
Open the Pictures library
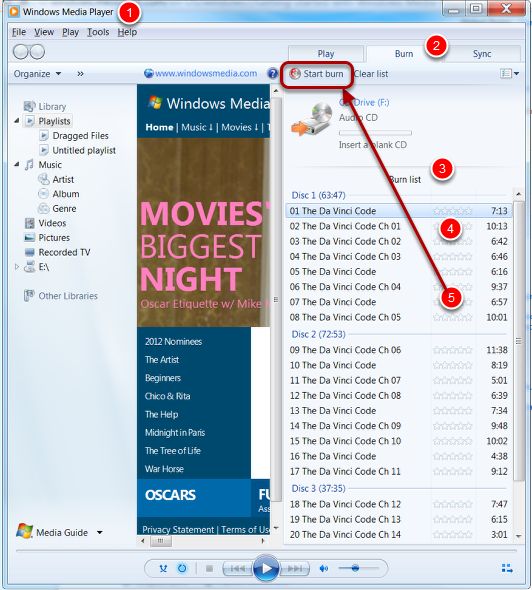(54, 238)
